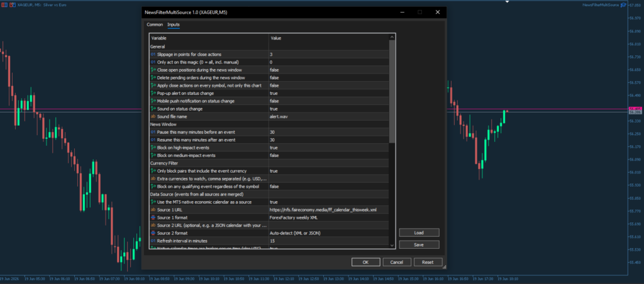Toggle 'Close open positions during the news window' value
The width and height of the screenshot is (644, 284).
point(328,70)
